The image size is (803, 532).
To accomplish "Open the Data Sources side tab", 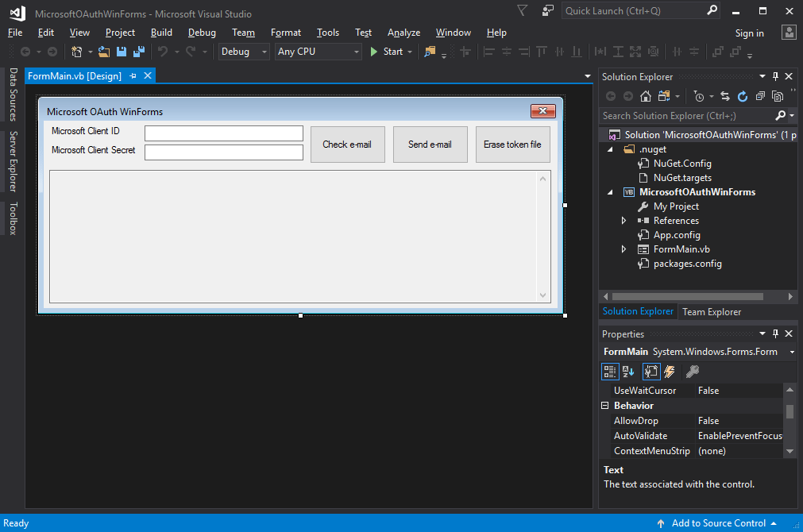I will click(x=14, y=94).
